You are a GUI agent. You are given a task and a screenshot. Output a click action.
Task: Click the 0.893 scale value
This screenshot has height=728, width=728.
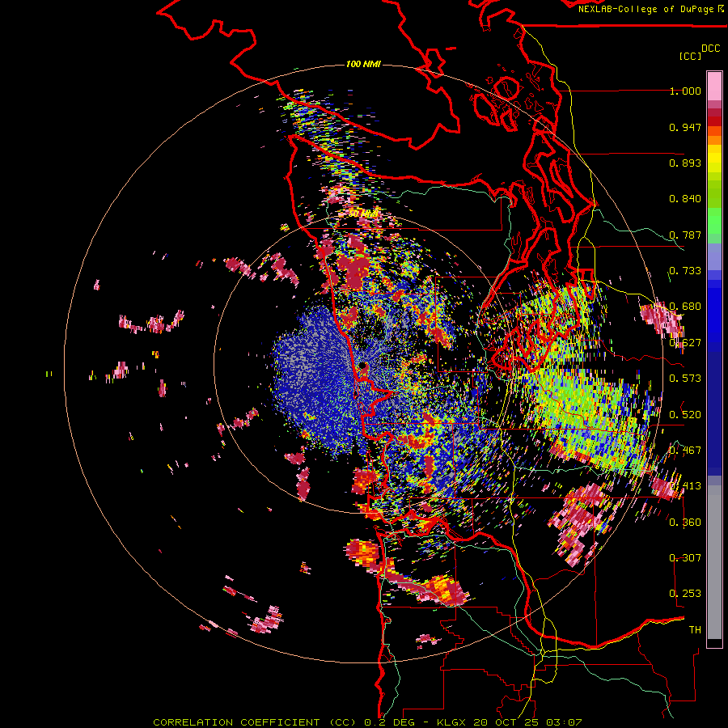point(685,163)
